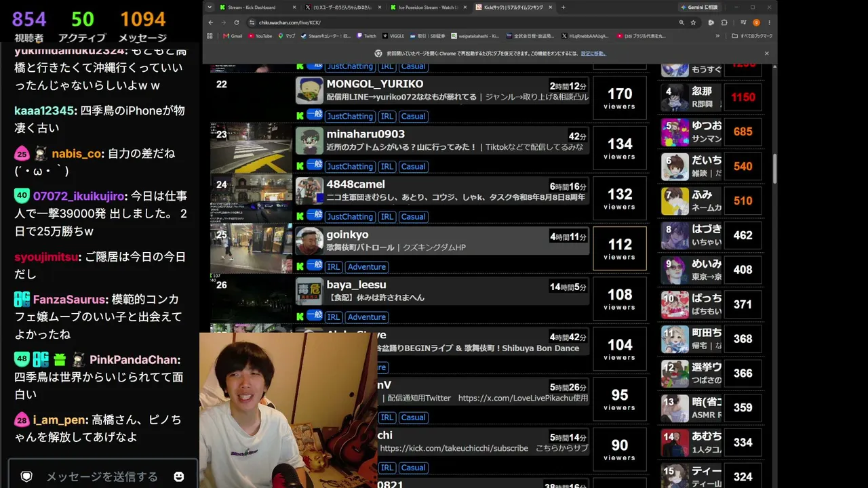The height and width of the screenshot is (488, 868).
Task: Click the shield icon in chat input
Action: coord(26,476)
